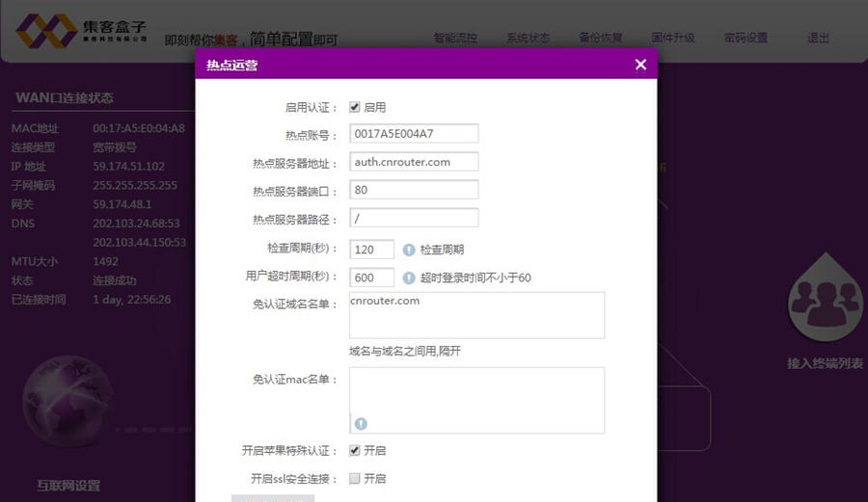Click the 热点服务器路径 input field
Image resolution: width=868 pixels, height=502 pixels.
(x=414, y=219)
